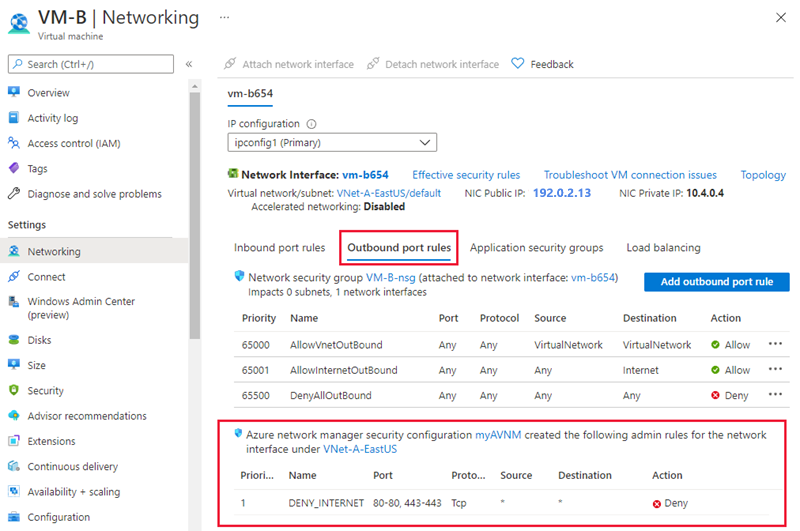The height and width of the screenshot is (531, 800).
Task: Click the Access control (IAM) people icon
Action: coord(14,143)
